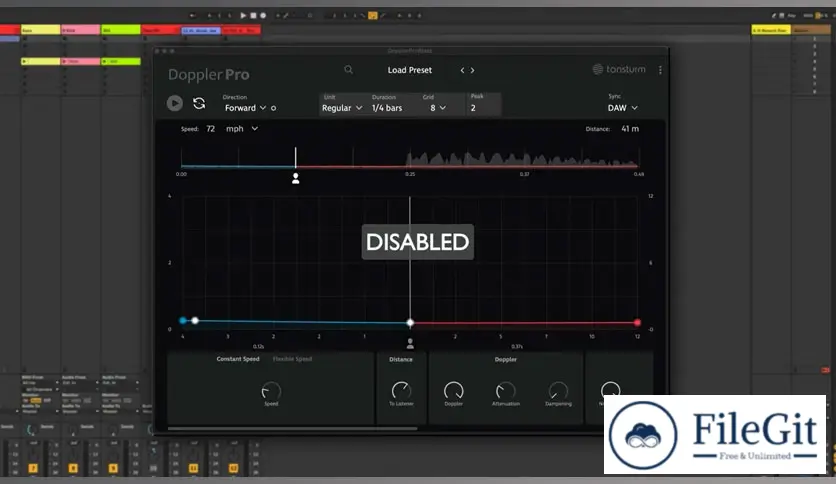Screen dimensions: 836x484
Task: Open the mph speed unit dropdown
Action: (x=242, y=128)
